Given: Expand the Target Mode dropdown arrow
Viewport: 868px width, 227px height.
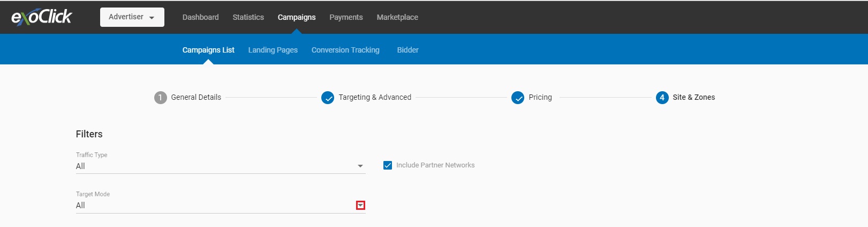Looking at the screenshot, I should coord(360,206).
